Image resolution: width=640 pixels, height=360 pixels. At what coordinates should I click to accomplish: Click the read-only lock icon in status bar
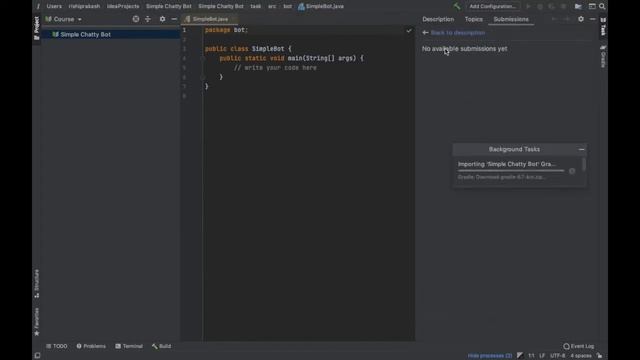click(x=599, y=356)
